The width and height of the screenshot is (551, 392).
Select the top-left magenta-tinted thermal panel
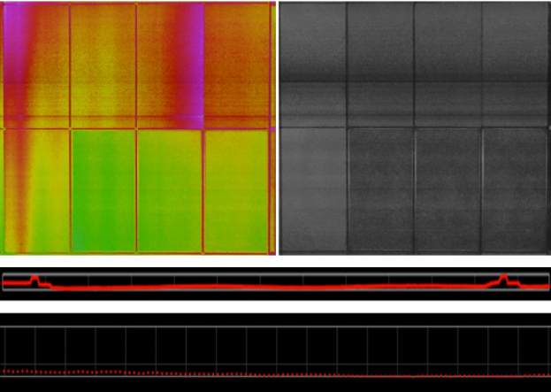35,60
